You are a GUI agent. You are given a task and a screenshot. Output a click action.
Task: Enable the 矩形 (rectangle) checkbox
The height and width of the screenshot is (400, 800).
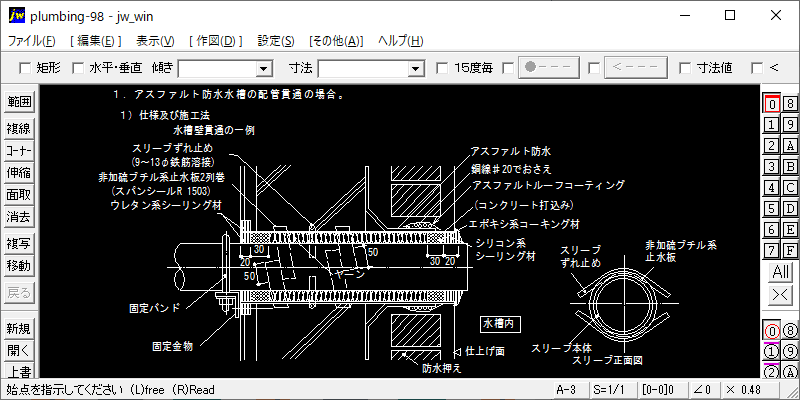(x=26, y=68)
